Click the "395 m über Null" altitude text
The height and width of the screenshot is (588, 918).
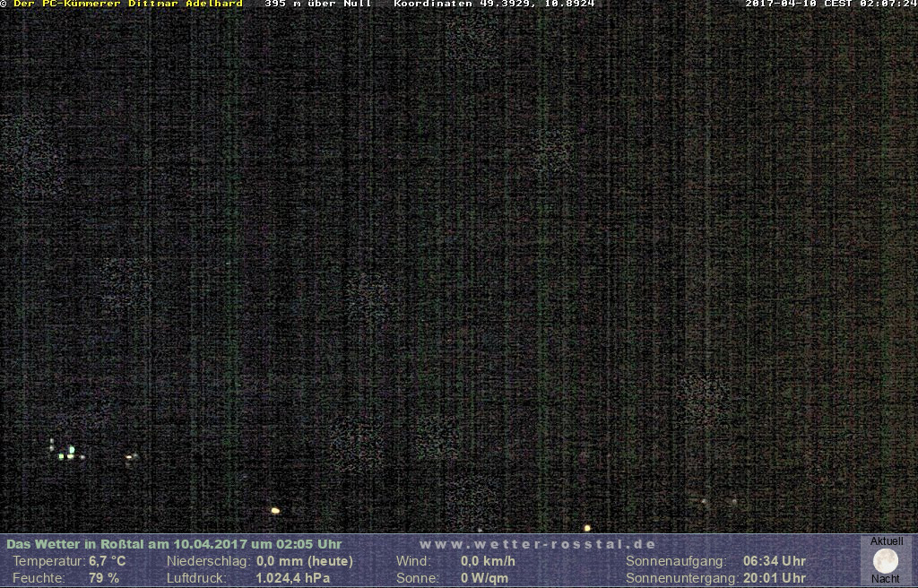(x=318, y=4)
